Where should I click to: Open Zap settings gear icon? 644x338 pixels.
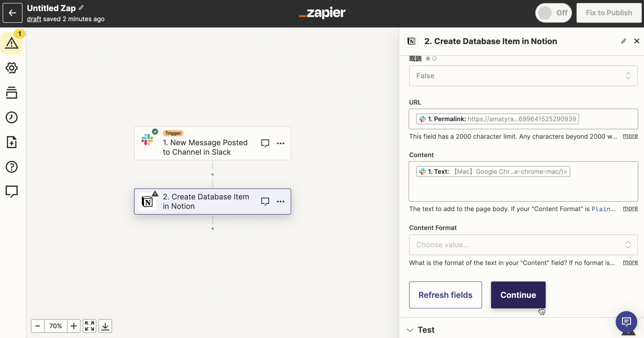(12, 68)
